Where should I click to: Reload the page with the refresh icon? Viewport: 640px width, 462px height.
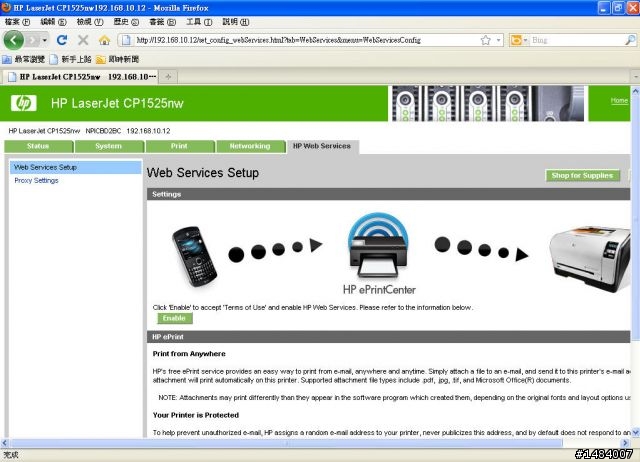pyautogui.click(x=62, y=40)
